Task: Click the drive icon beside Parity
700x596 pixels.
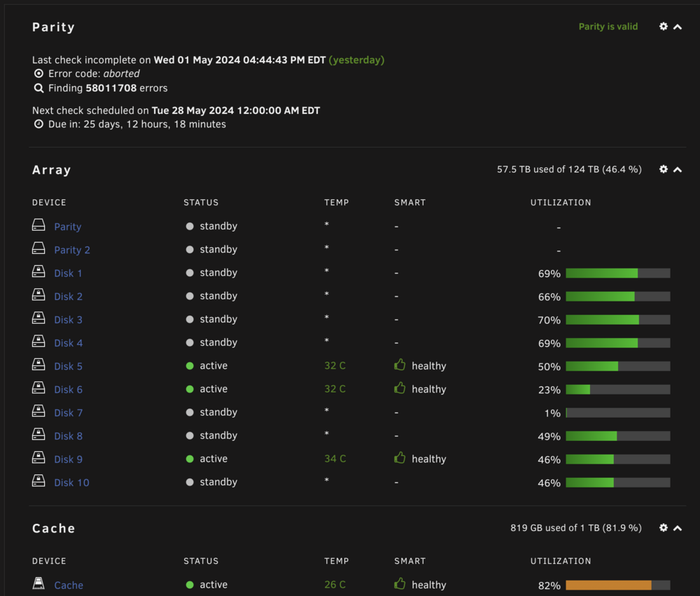Action: tap(38, 225)
